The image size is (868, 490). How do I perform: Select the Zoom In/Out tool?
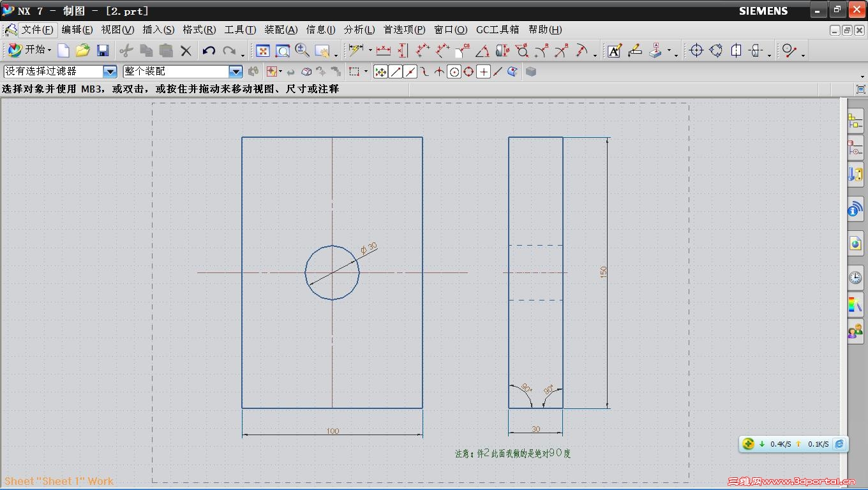pos(303,50)
